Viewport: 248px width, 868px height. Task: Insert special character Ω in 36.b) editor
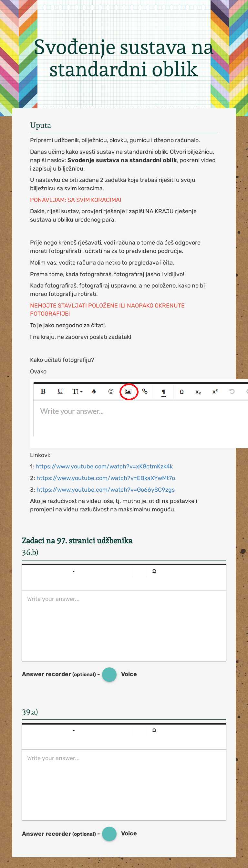click(154, 571)
